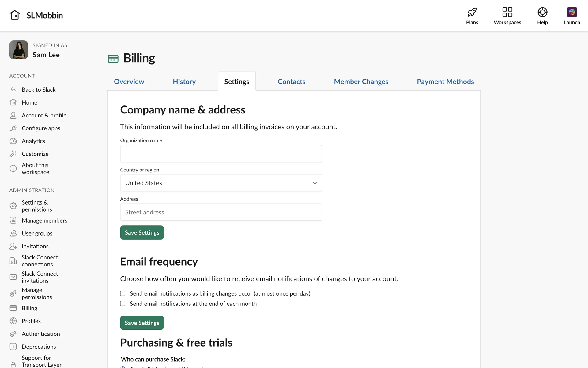This screenshot has height=368, width=588.
Task: Click Back to Slack link
Action: [x=39, y=90]
